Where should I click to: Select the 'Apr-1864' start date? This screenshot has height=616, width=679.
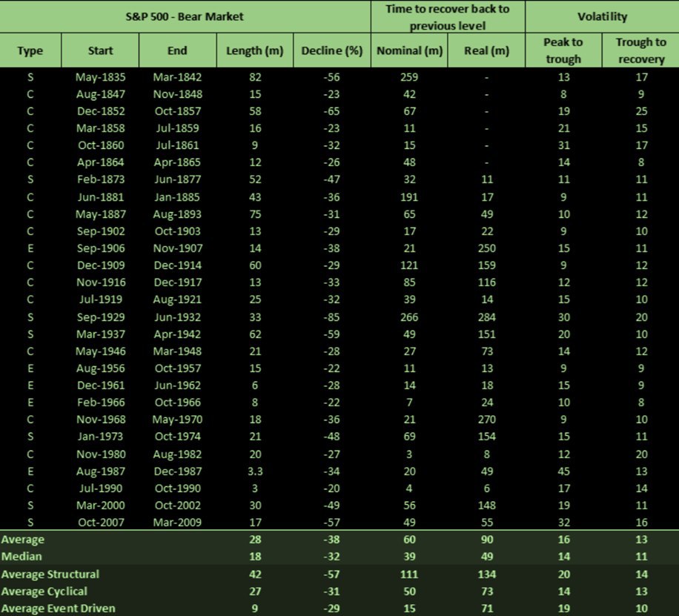(100, 162)
